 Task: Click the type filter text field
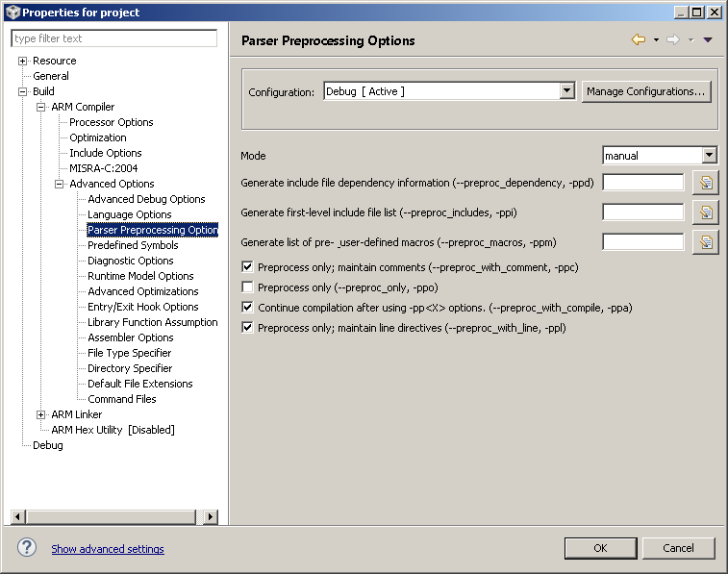pos(113,38)
